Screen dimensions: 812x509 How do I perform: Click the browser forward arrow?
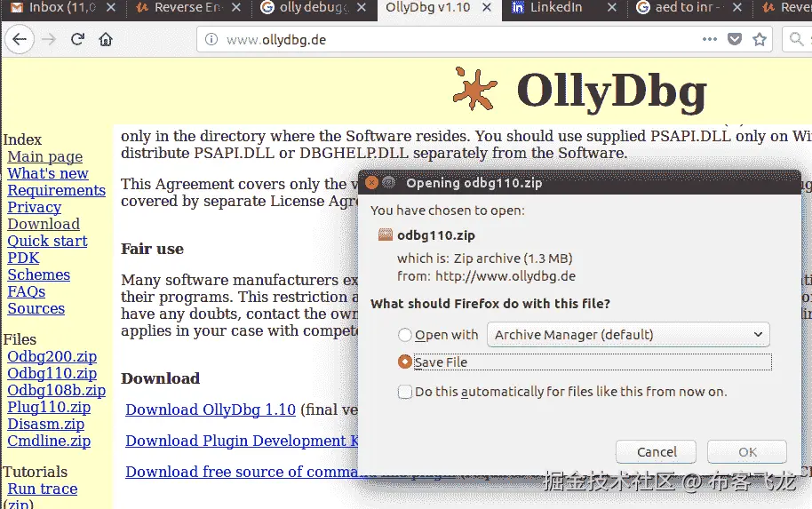[49, 39]
